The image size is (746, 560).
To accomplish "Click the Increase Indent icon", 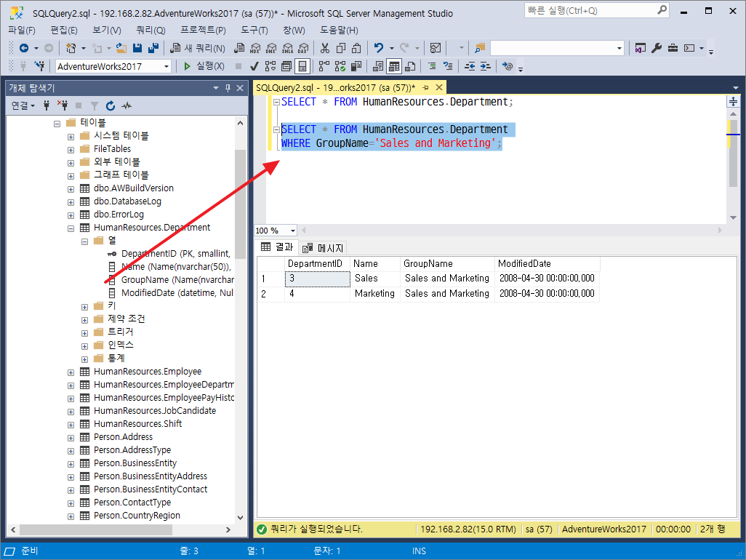I will [485, 66].
